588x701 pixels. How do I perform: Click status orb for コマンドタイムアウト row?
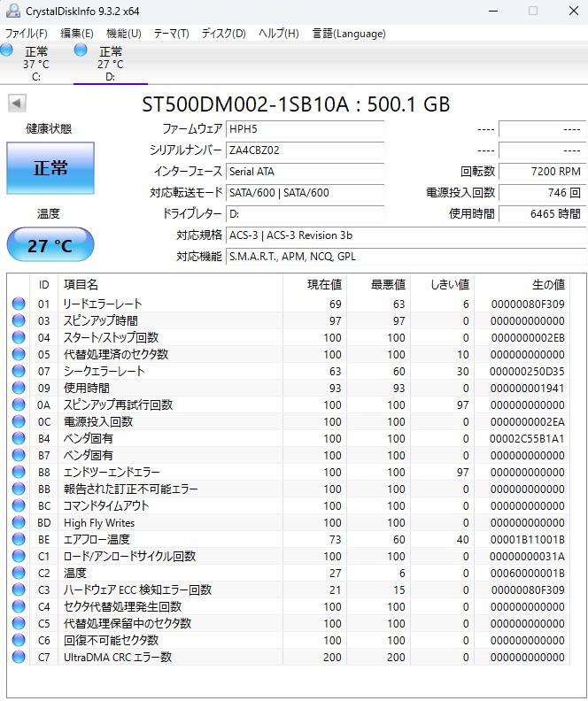19,505
